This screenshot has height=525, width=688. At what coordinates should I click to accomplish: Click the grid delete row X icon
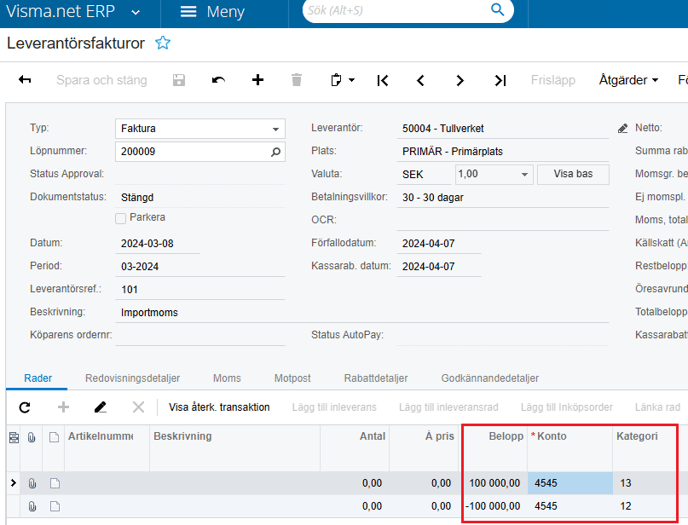pyautogui.click(x=138, y=407)
